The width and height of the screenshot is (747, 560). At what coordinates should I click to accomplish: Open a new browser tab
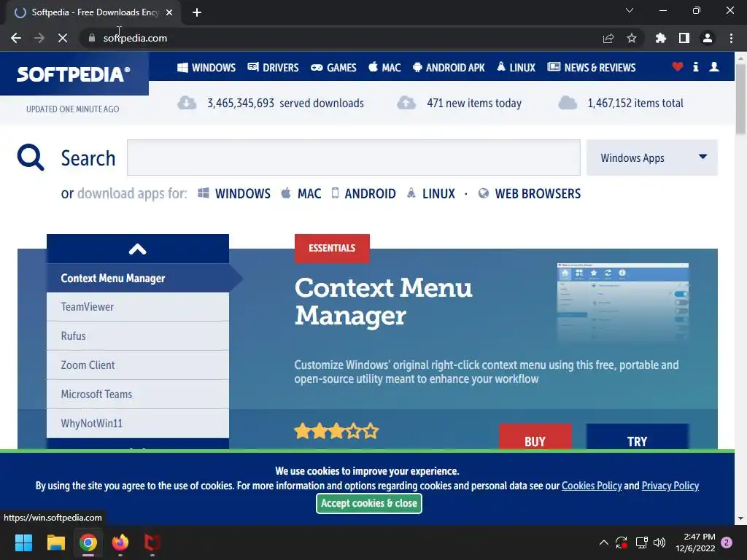[x=197, y=12]
